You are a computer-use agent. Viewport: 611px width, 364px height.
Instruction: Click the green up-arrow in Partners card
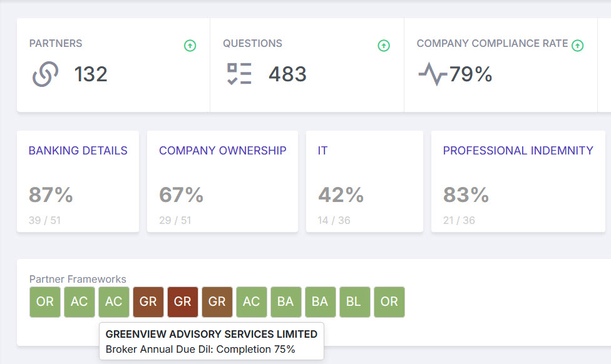190,46
